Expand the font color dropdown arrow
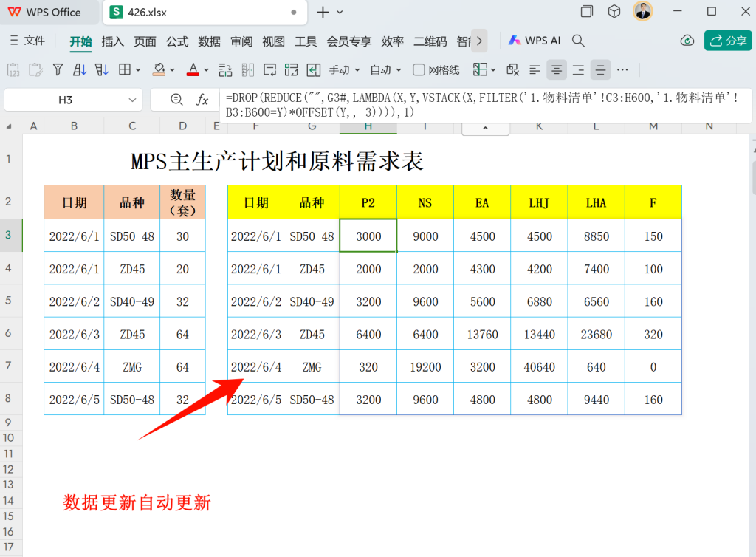The width and height of the screenshot is (756, 557). [207, 70]
